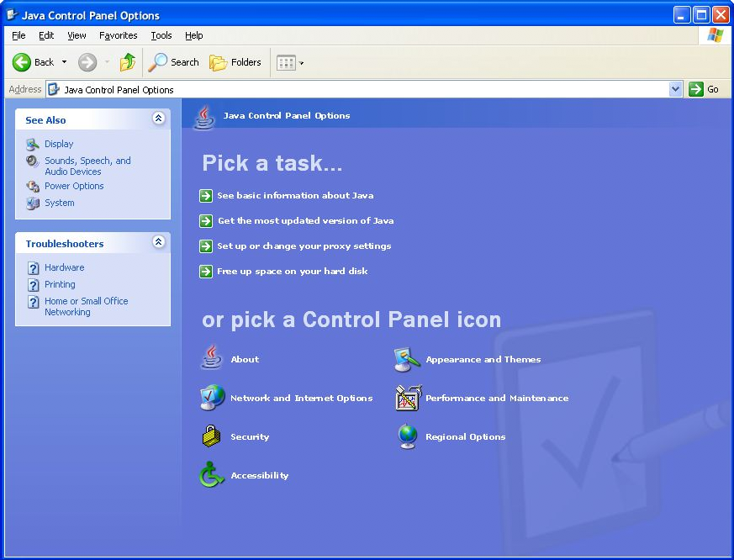Open the Display link in See Also
The height and width of the screenshot is (560, 734).
(x=60, y=144)
